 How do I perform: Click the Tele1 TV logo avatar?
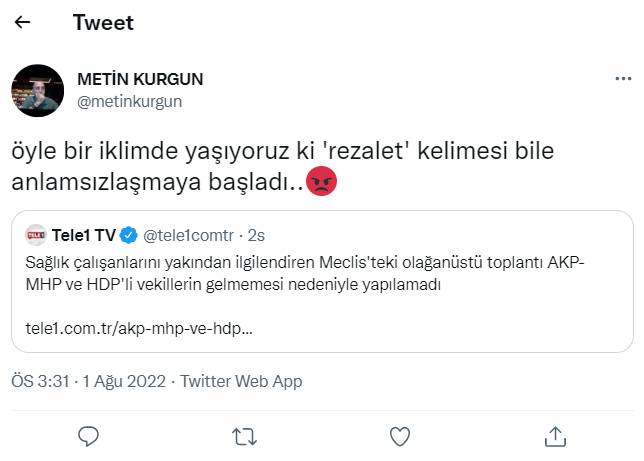(x=36, y=236)
